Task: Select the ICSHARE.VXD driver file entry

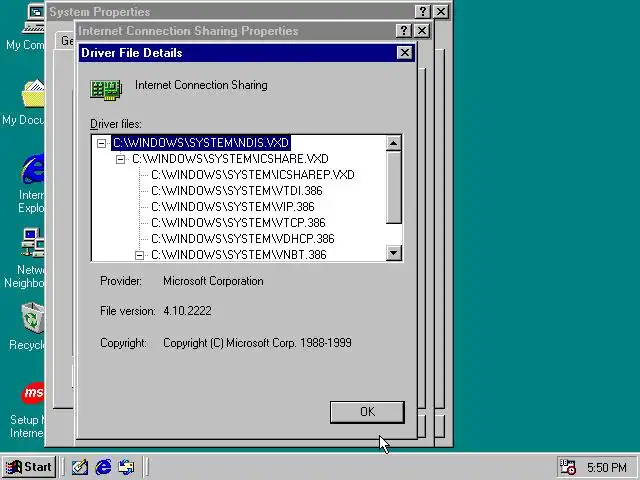Action: (230, 159)
